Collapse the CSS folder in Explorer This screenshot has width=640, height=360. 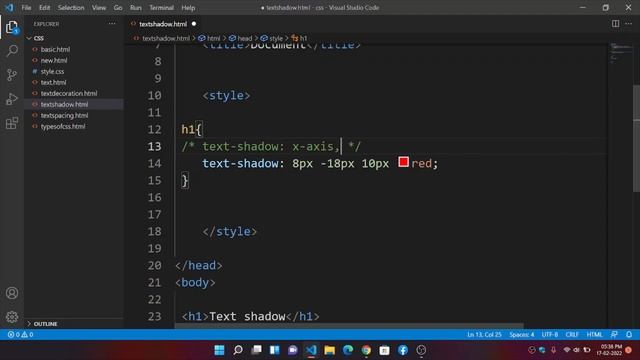tap(39, 38)
